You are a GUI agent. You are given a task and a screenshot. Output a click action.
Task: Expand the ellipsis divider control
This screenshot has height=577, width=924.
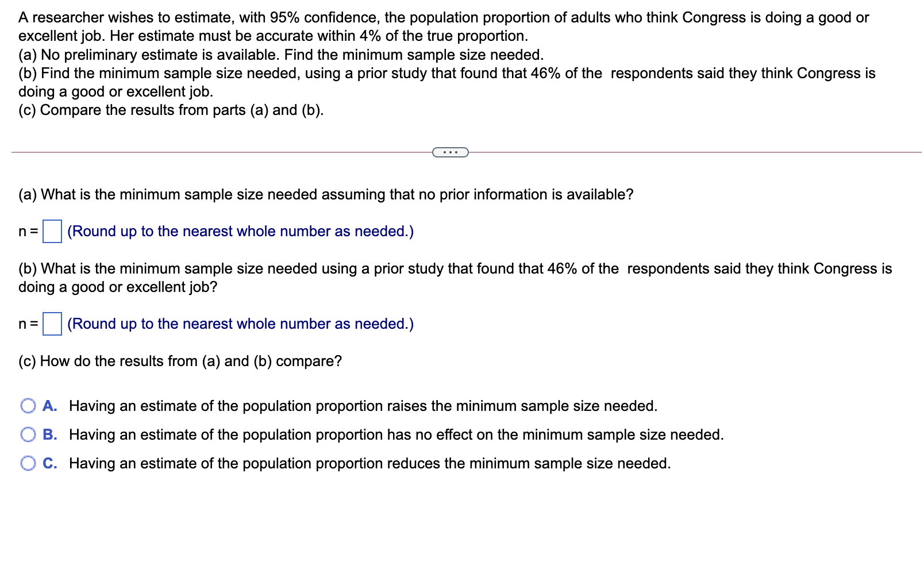[450, 152]
